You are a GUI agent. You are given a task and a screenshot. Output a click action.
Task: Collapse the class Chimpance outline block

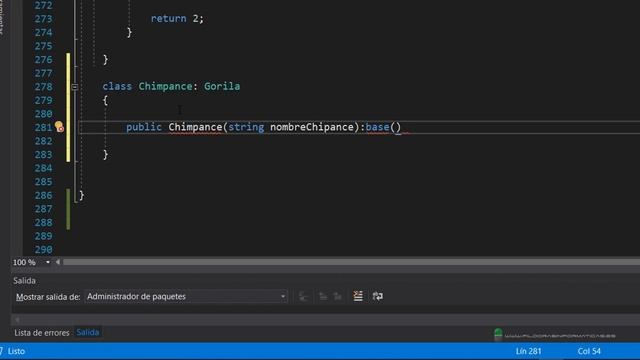[74, 87]
